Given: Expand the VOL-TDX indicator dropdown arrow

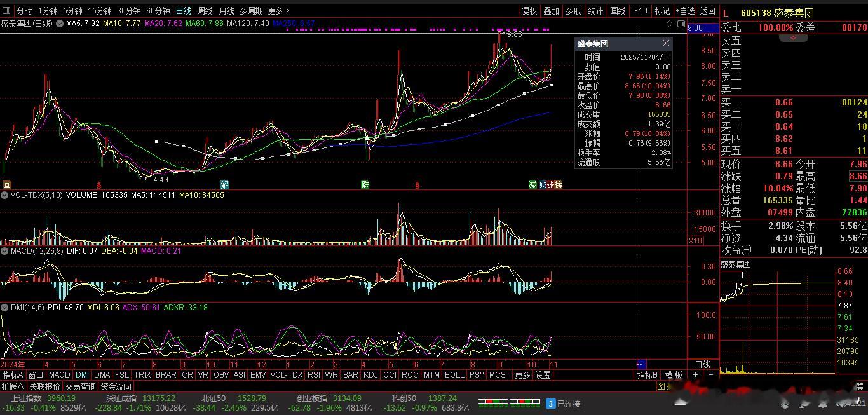Looking at the screenshot, I should tap(6, 195).
